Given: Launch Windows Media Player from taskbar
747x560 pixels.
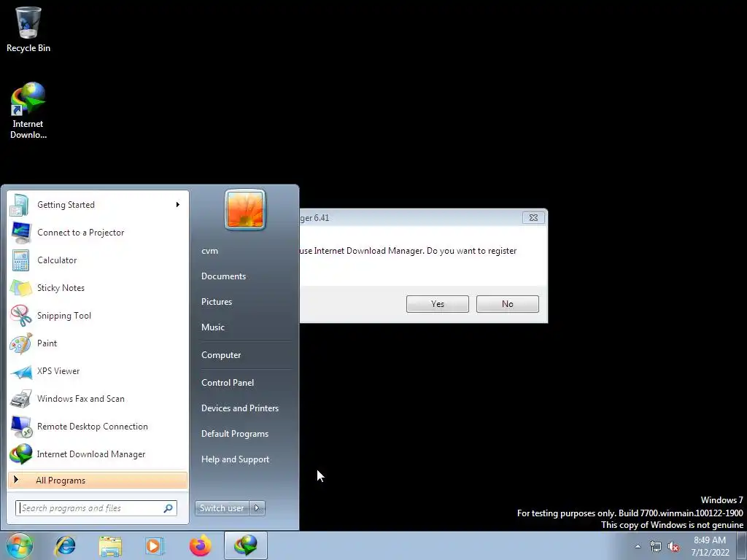Looking at the screenshot, I should tap(155, 545).
